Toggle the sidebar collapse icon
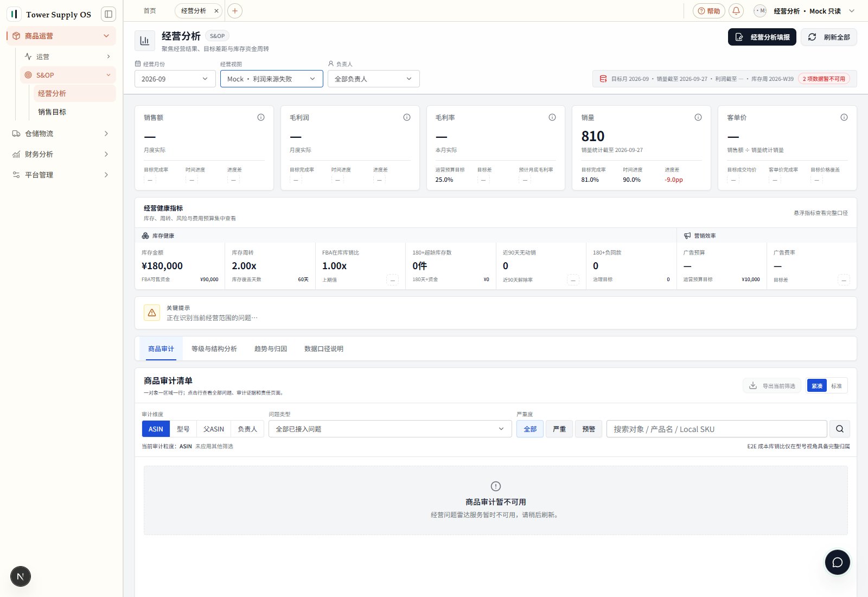The width and height of the screenshot is (868, 597). click(108, 14)
